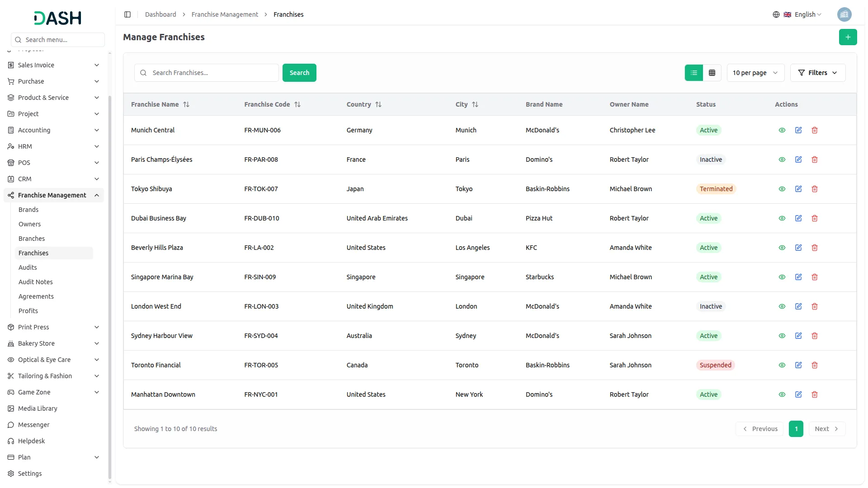
Task: Edit the Munich Central franchise
Action: (798, 130)
